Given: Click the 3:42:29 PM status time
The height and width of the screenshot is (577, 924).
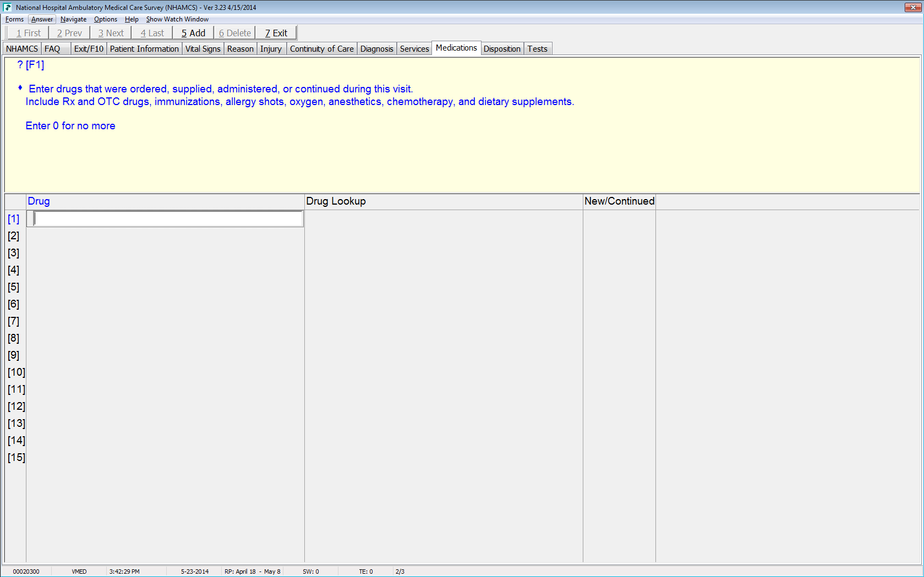Looking at the screenshot, I should (124, 571).
